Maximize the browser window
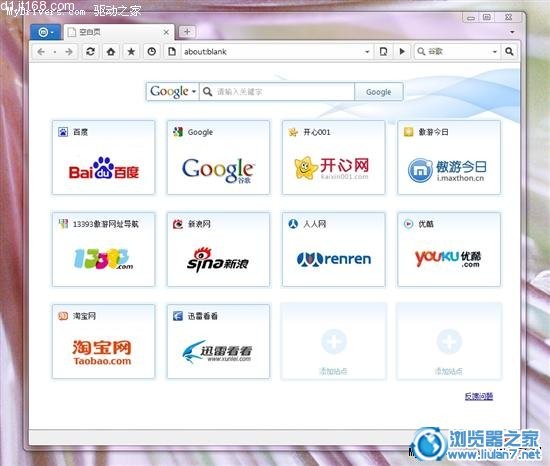Image resolution: width=550 pixels, height=466 pixels. pyautogui.click(x=487, y=17)
